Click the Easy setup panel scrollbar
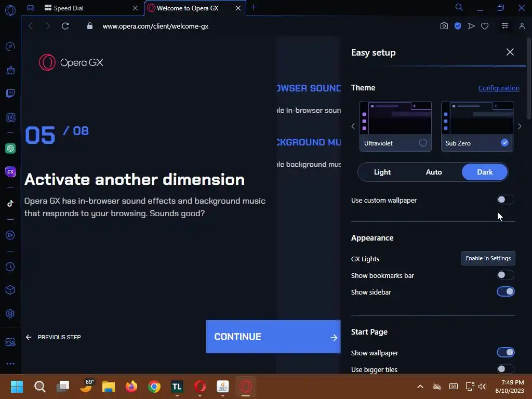Image resolution: width=532 pixels, height=399 pixels. click(x=528, y=79)
